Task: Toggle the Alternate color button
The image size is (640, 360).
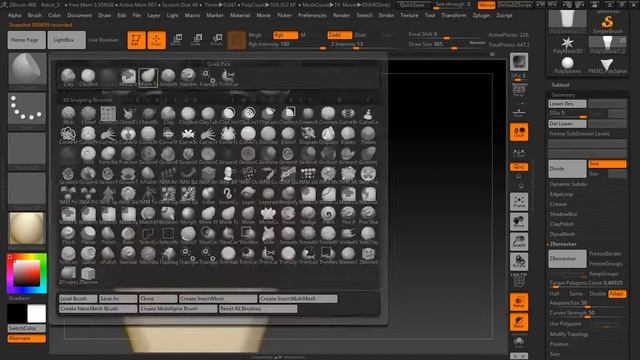Action: pyautogui.click(x=27, y=338)
